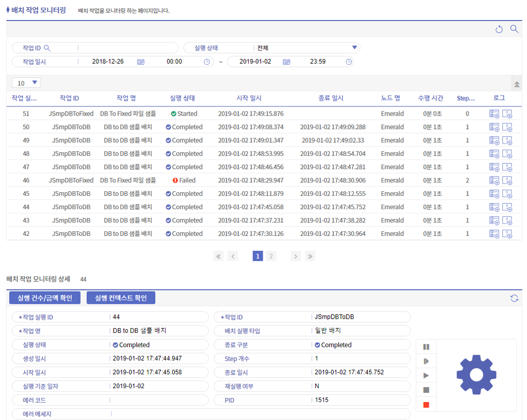Go to previous page of results
The height and width of the screenshot is (420, 527).
pyautogui.click(x=233, y=257)
